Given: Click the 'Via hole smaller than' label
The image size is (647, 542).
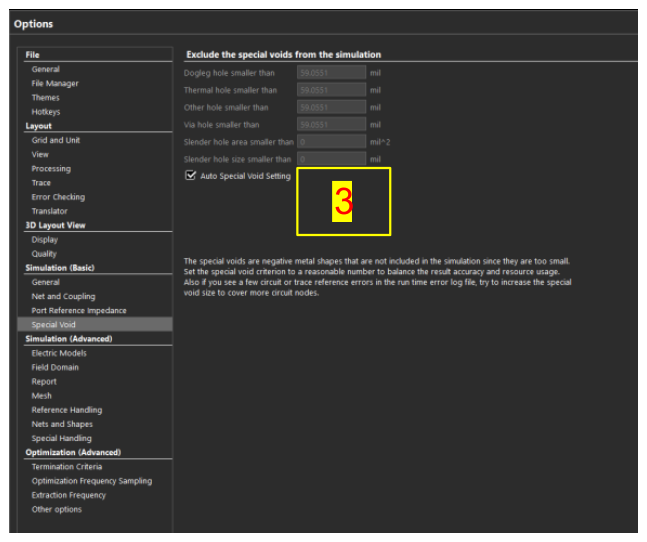Looking at the screenshot, I should [x=222, y=125].
